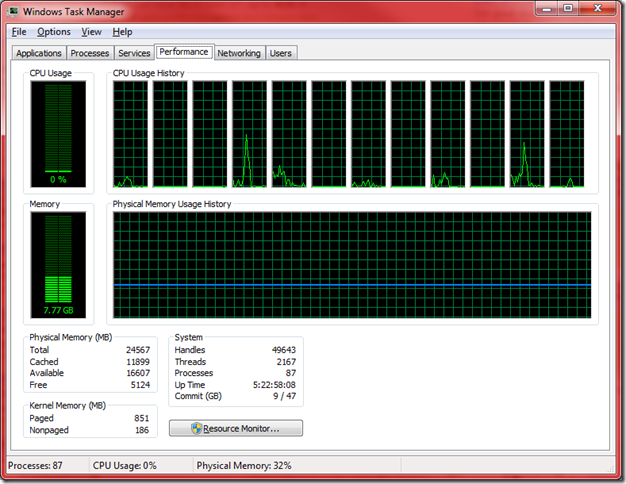Select the Performance tab
This screenshot has height=484, width=626.
(184, 52)
